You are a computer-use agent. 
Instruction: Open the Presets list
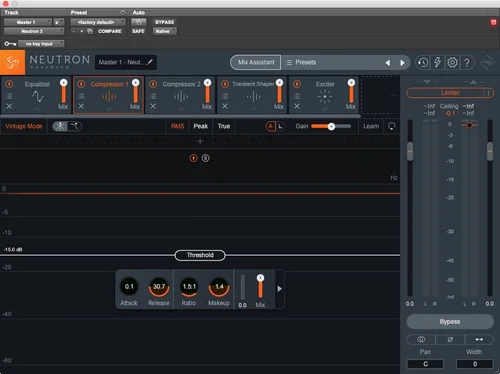(x=306, y=62)
